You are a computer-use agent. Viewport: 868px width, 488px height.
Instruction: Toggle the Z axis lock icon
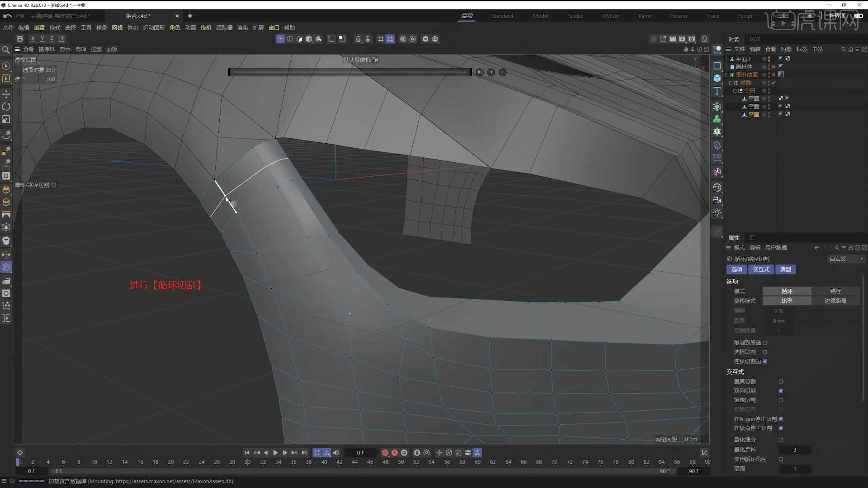tap(52, 39)
